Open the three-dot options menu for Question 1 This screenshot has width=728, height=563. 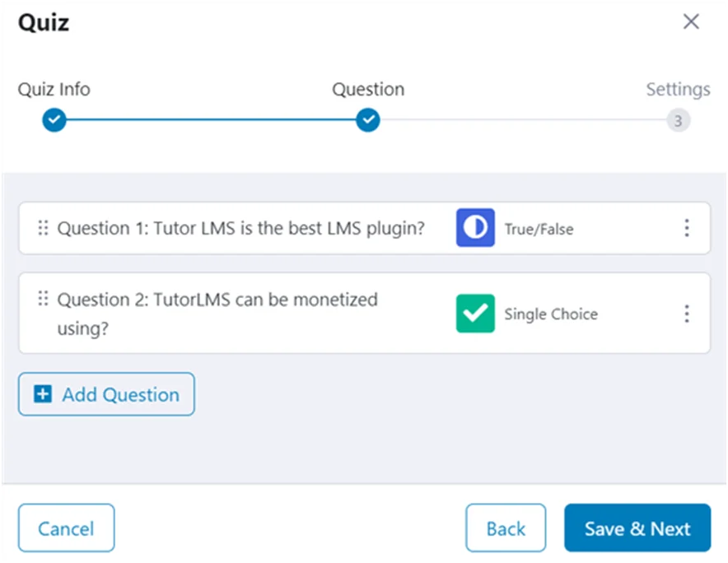(x=687, y=228)
